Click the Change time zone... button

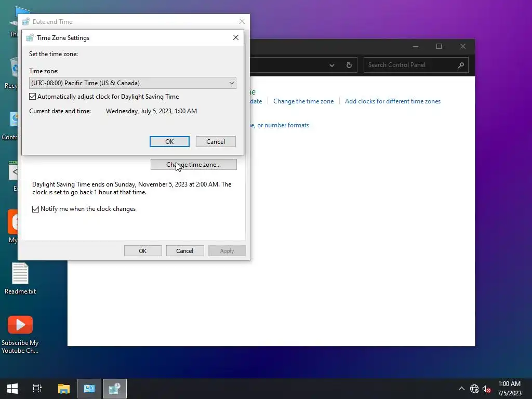tap(193, 165)
